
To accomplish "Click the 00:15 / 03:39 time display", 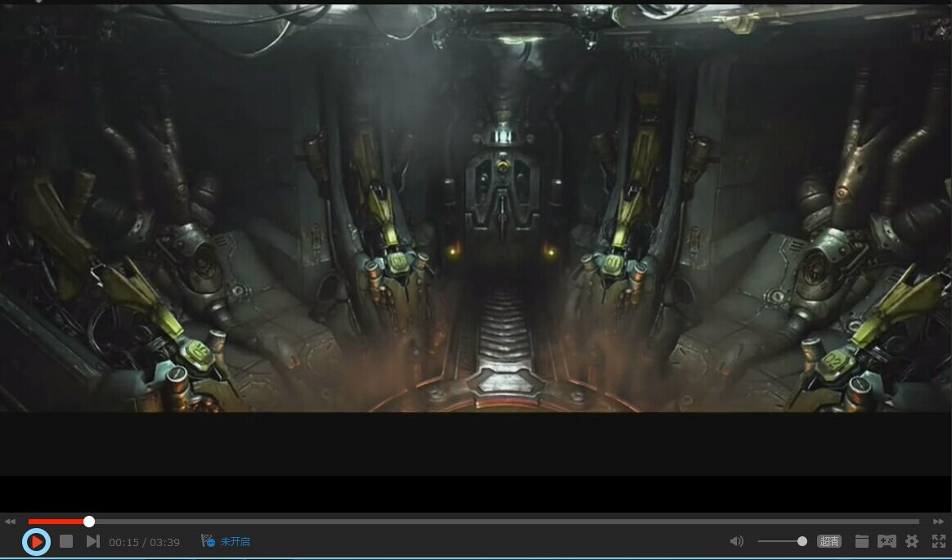I will point(145,542).
